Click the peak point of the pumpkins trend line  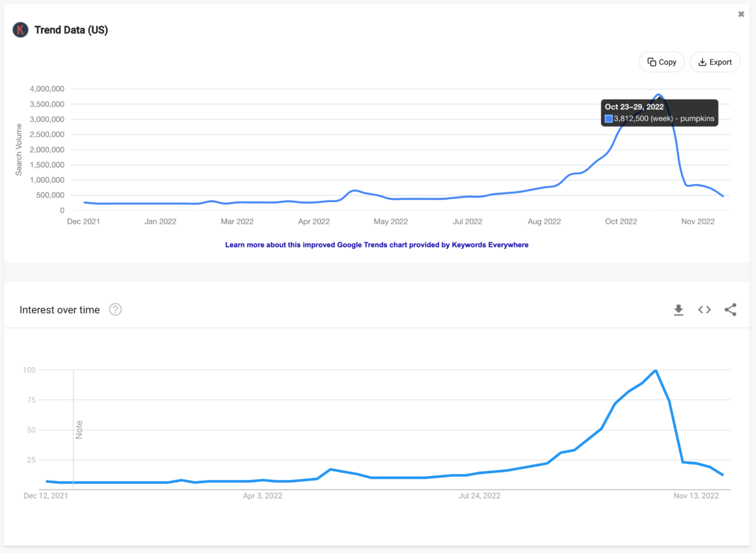tap(658, 94)
